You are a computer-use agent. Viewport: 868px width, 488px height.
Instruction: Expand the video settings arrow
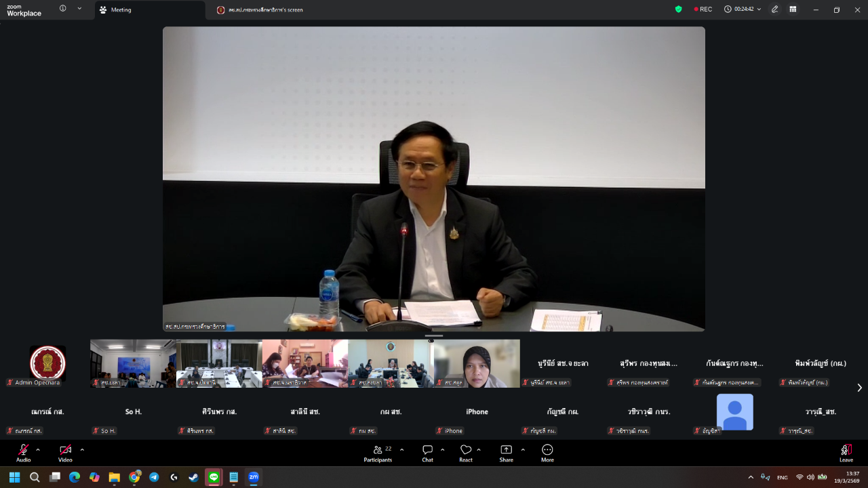82,449
